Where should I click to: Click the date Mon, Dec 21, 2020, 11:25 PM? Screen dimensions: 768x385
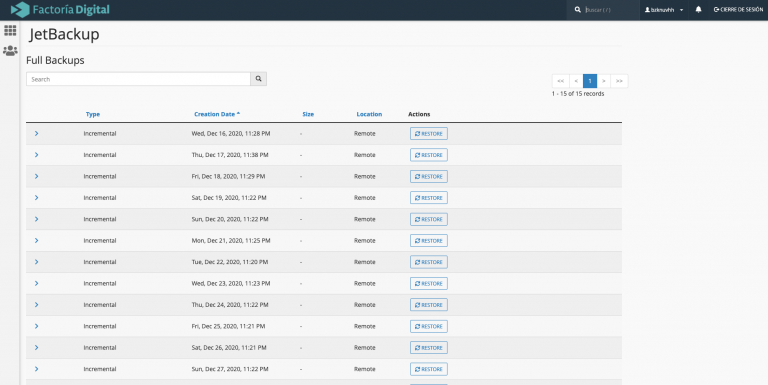[231, 241]
